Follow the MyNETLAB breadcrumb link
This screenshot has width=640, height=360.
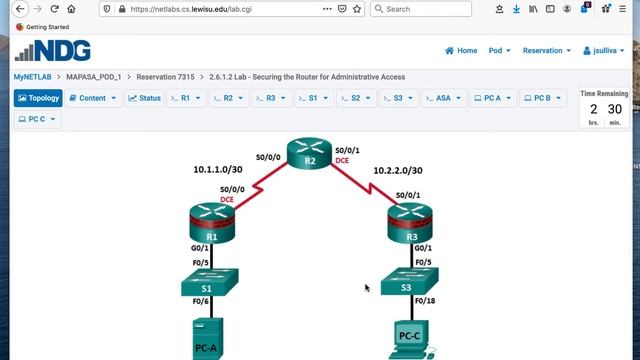(33, 77)
